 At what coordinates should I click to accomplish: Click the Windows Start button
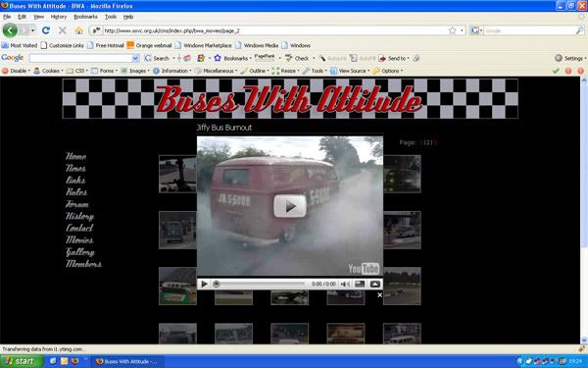pyautogui.click(x=22, y=361)
